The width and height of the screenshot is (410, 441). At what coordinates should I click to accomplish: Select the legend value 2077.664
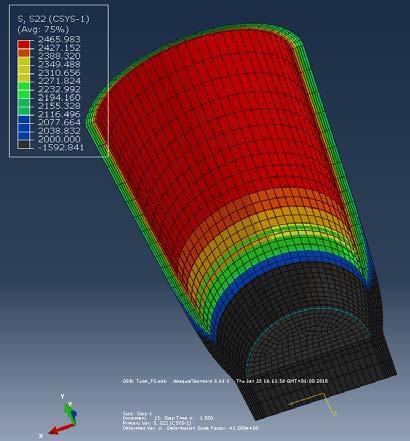pos(59,122)
